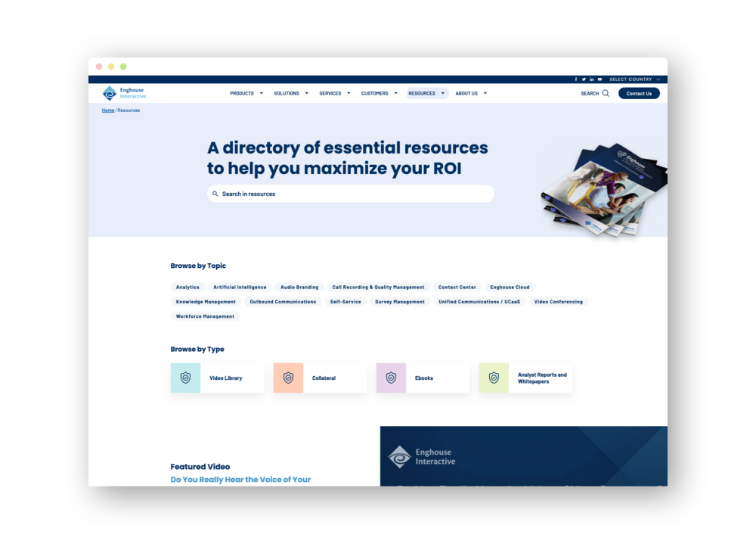This screenshot has height=544, width=756.
Task: Open the Resources menu item
Action: [422, 94]
